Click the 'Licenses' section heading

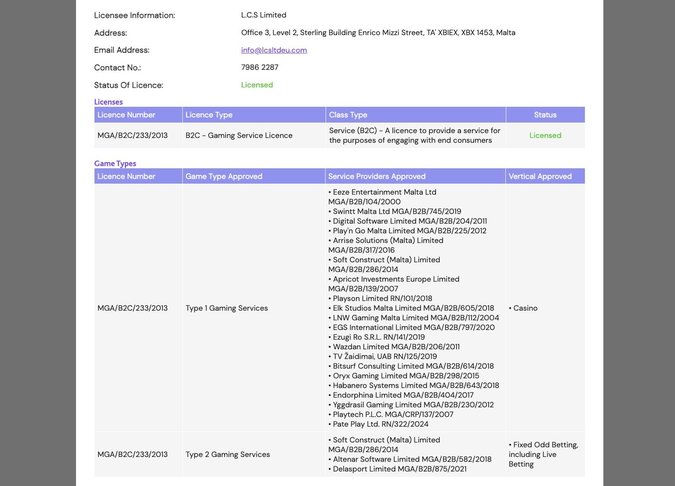click(x=108, y=102)
